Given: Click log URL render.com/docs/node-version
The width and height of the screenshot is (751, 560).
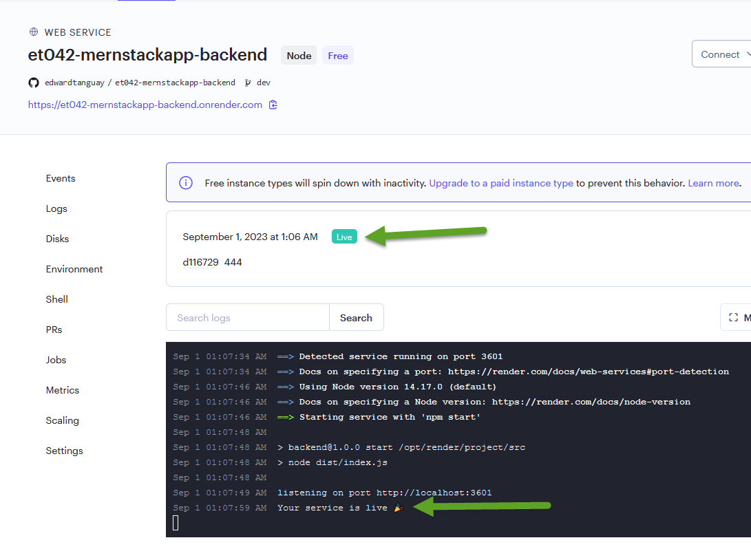Looking at the screenshot, I should pyautogui.click(x=591, y=402).
